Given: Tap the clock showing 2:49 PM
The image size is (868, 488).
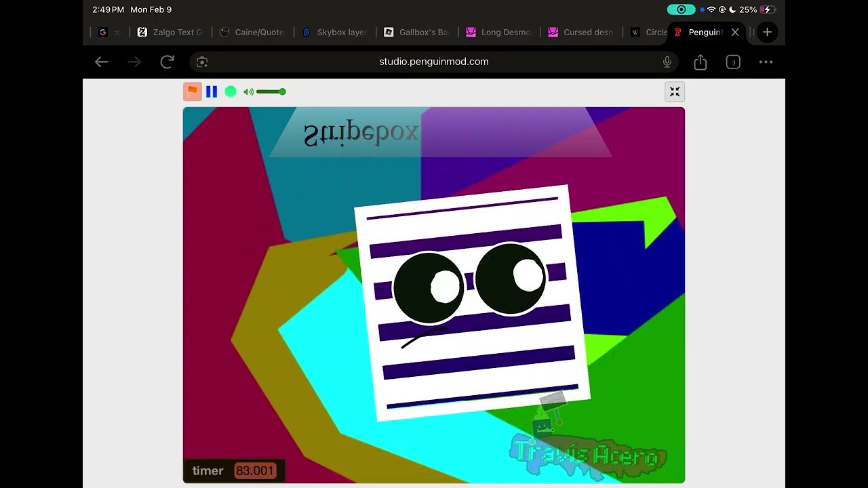Looking at the screenshot, I should (108, 9).
